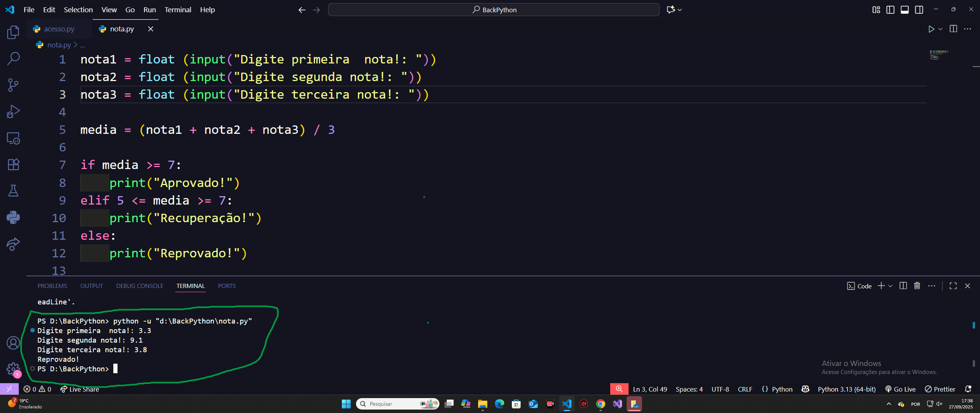Open the Explorer view in activity bar

tap(13, 33)
